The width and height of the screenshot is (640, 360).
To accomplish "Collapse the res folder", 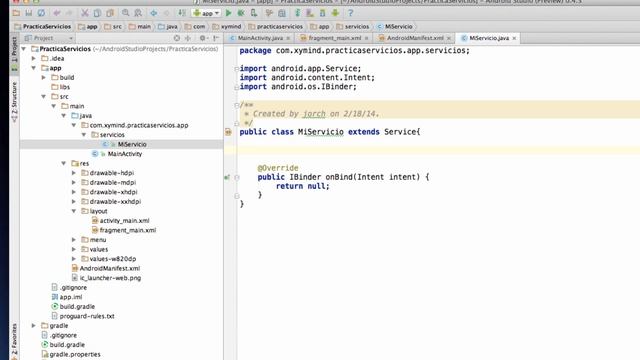I will click(x=64, y=163).
